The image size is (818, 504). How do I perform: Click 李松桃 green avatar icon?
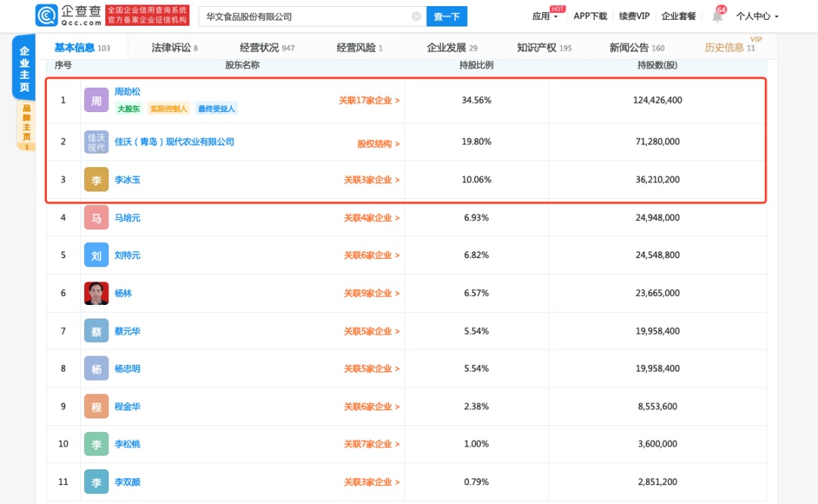96,444
